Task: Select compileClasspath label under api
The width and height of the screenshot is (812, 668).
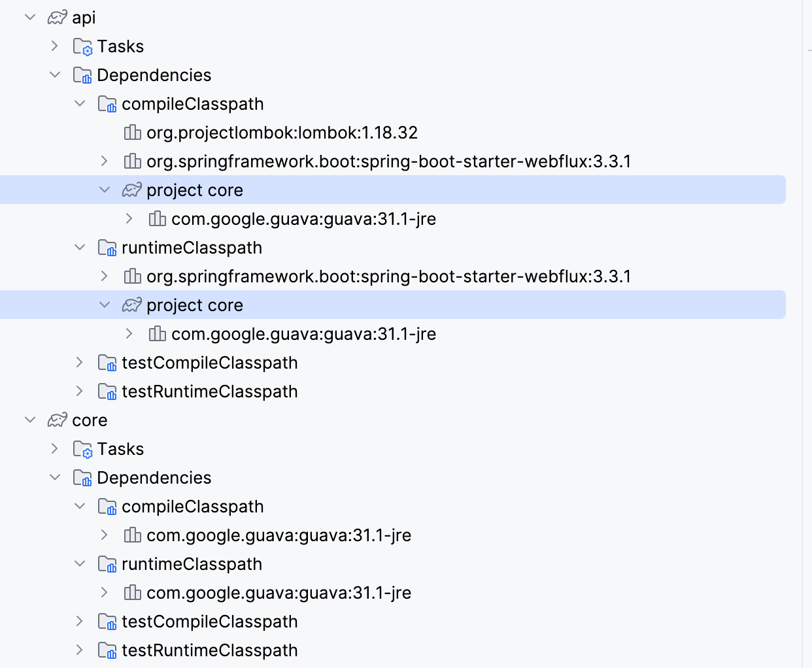Action: (192, 105)
